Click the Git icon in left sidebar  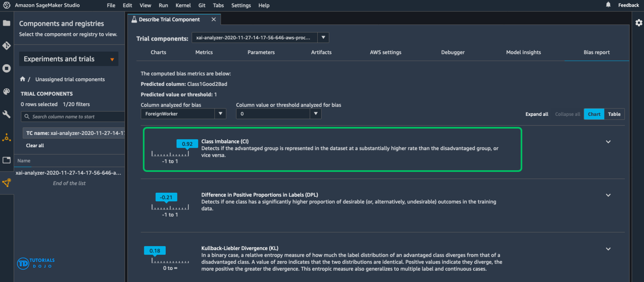click(6, 46)
